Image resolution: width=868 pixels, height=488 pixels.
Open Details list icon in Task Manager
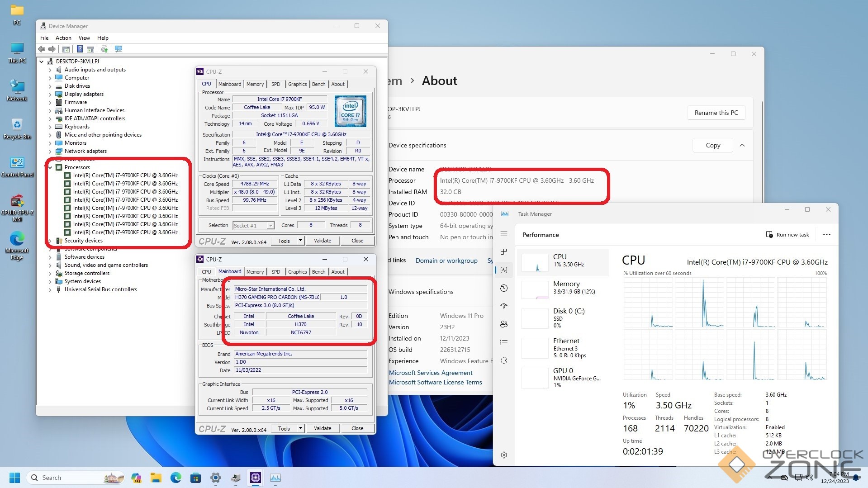(x=504, y=342)
